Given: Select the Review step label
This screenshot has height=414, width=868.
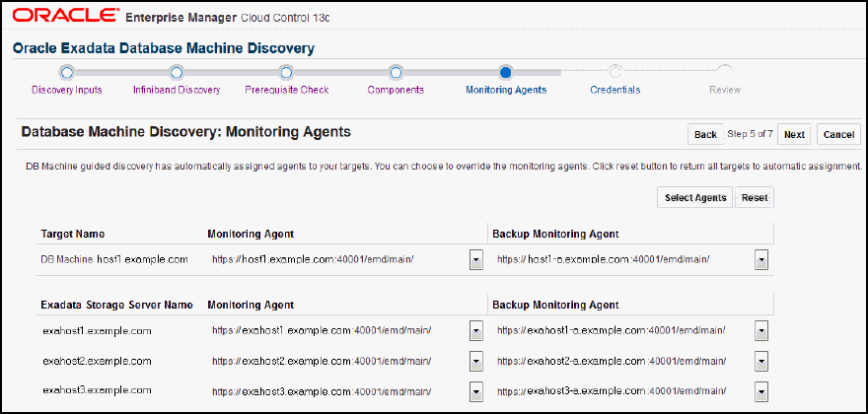Looking at the screenshot, I should tap(725, 90).
